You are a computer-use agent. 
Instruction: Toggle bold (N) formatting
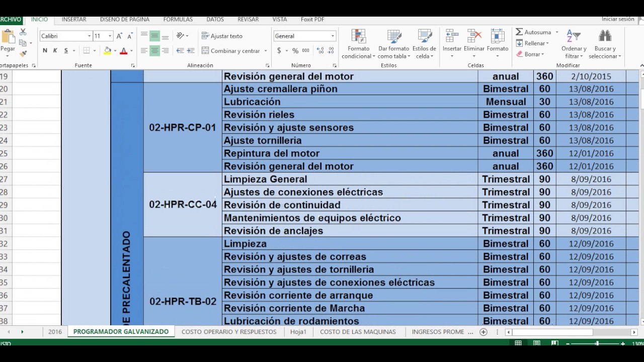coord(45,51)
